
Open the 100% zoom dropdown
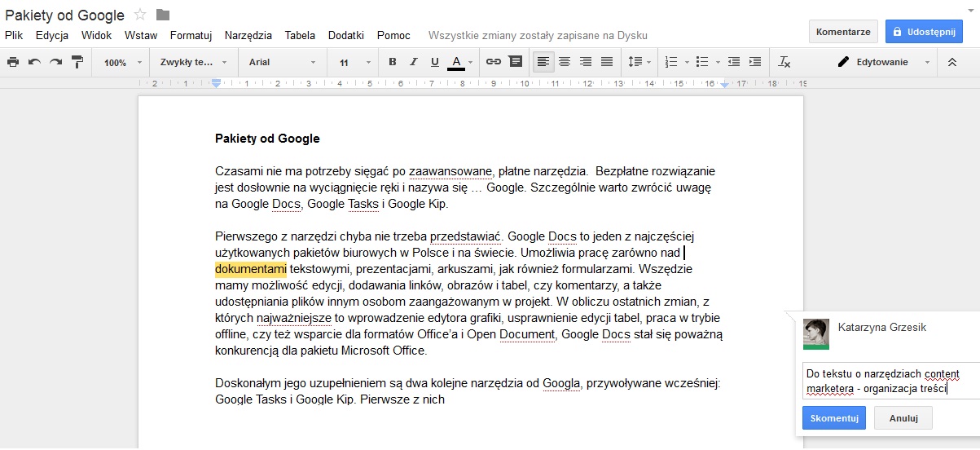123,62
